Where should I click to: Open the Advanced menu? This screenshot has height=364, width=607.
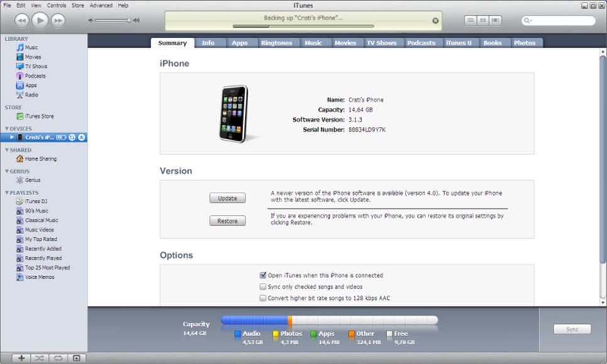pyautogui.click(x=101, y=6)
